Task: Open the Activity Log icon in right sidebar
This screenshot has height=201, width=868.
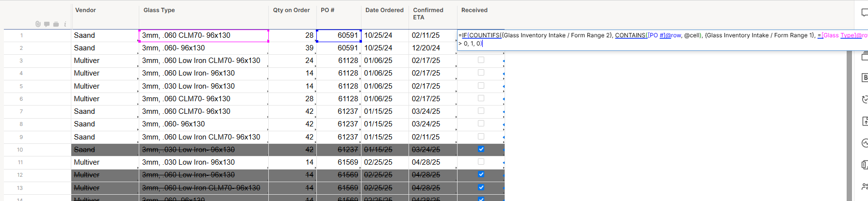Action: click(865, 143)
